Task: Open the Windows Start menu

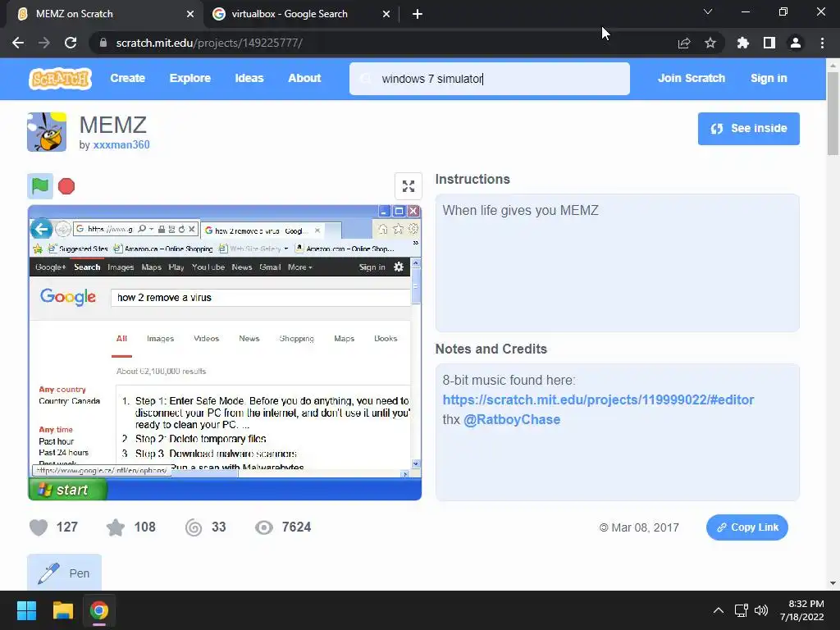Action: (26, 610)
